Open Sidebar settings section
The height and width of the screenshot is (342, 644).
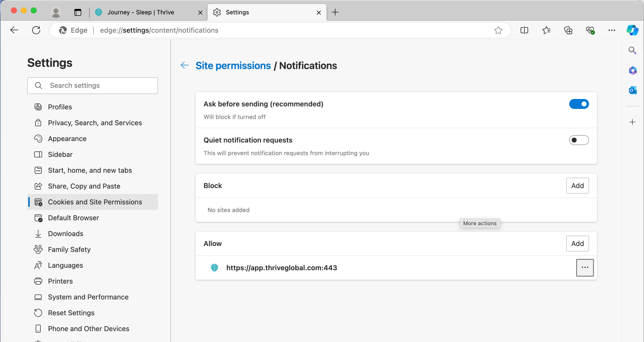pos(93,154)
